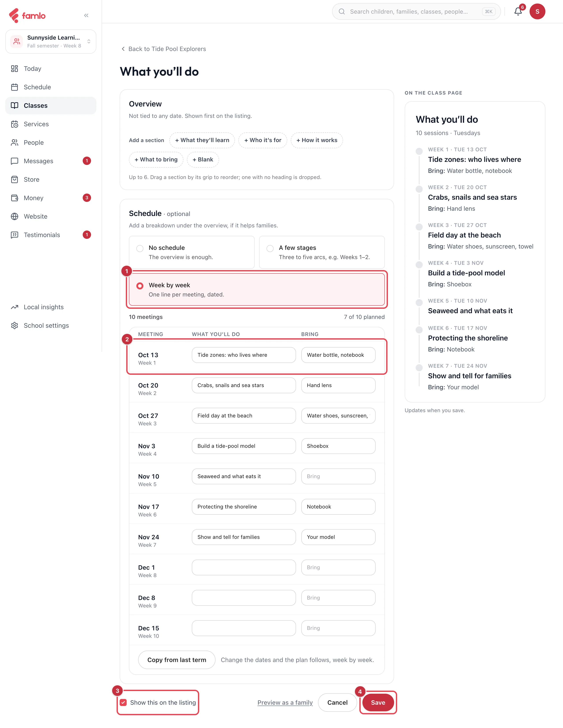Open Website globe icon in sidebar

click(x=14, y=216)
